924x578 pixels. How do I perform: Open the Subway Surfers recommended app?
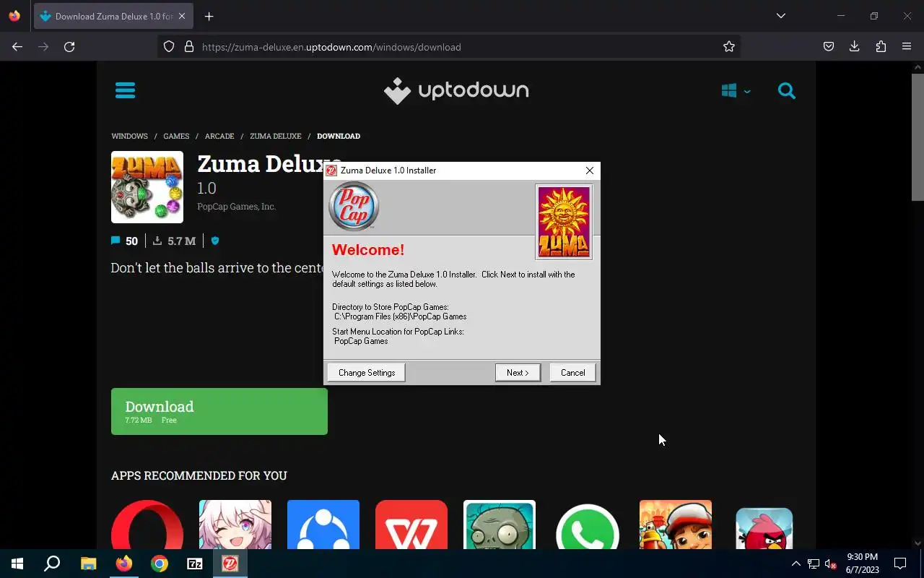coord(676,525)
